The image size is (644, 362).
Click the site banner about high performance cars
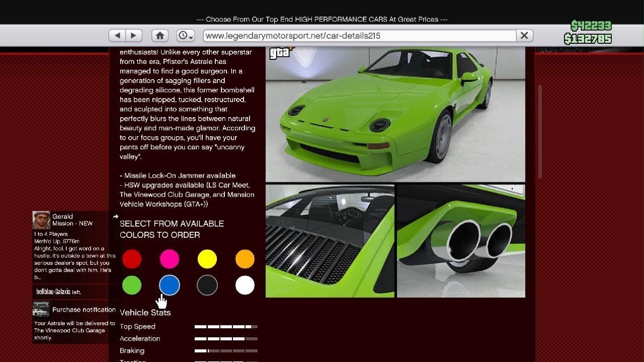pyautogui.click(x=322, y=19)
